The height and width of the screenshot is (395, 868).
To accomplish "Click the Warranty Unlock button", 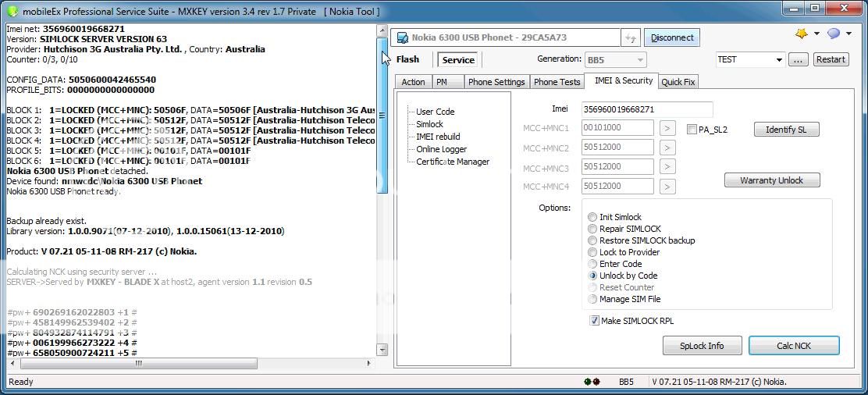I will [771, 180].
